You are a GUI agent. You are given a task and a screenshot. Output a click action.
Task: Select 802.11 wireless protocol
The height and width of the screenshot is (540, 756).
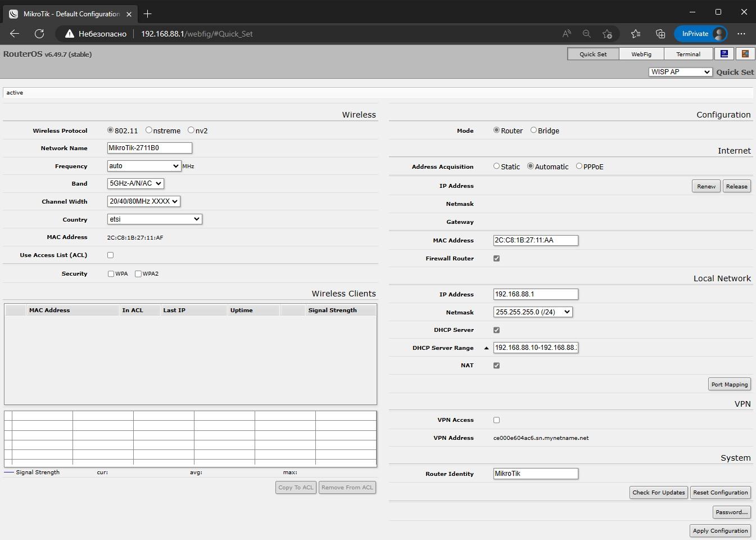pyautogui.click(x=110, y=130)
